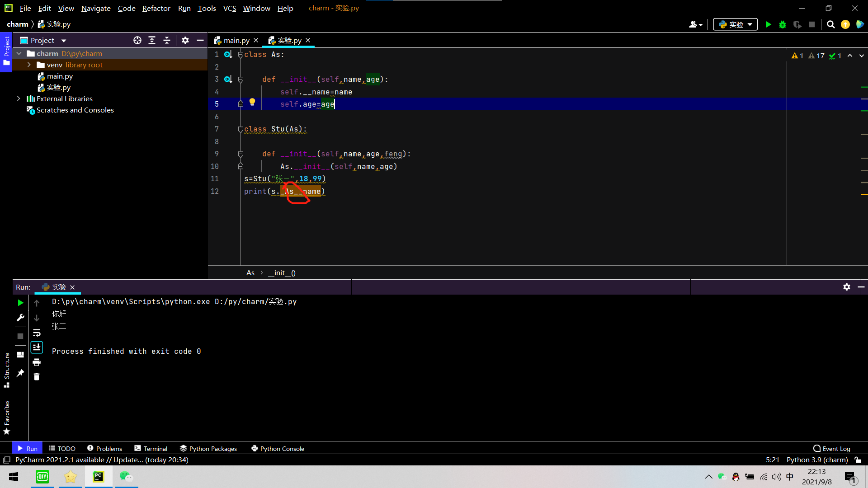Viewport: 868px width, 488px height.
Task: Open Structure side tool window
Action: coord(6,370)
